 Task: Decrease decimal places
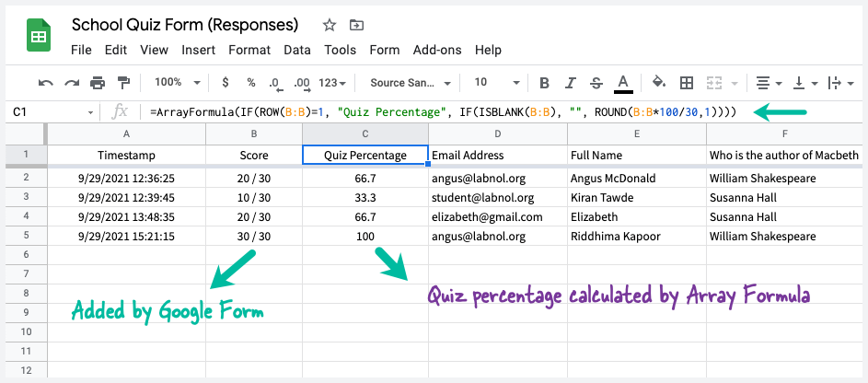[x=275, y=84]
